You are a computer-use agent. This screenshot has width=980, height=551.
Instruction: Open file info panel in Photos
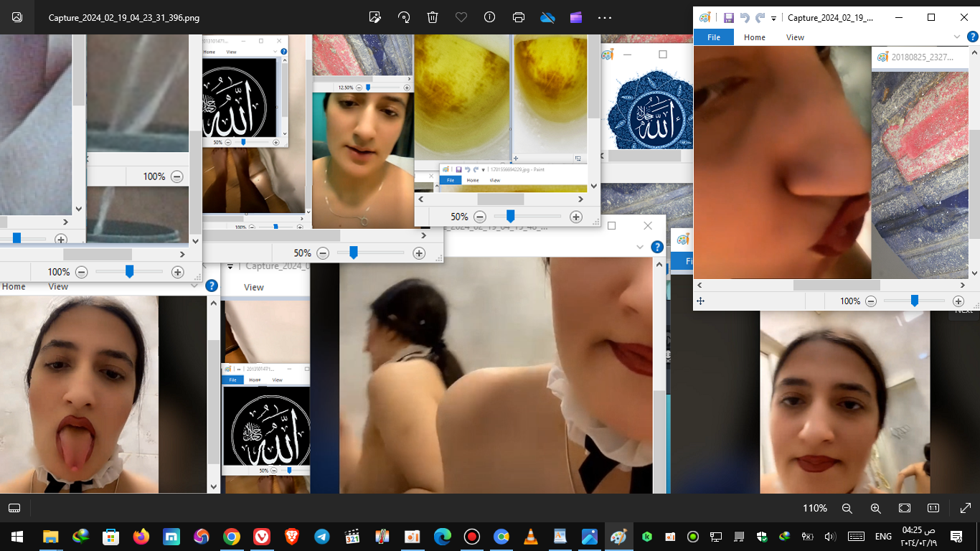tap(490, 17)
